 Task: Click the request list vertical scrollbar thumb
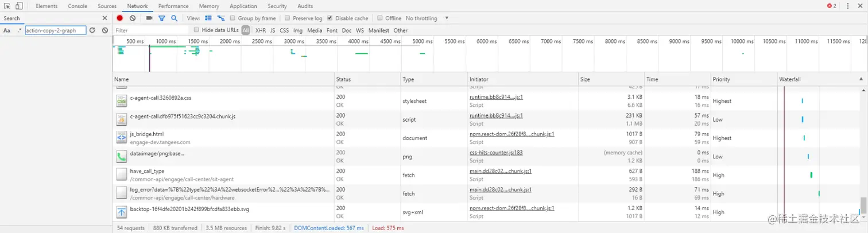[x=863, y=204]
